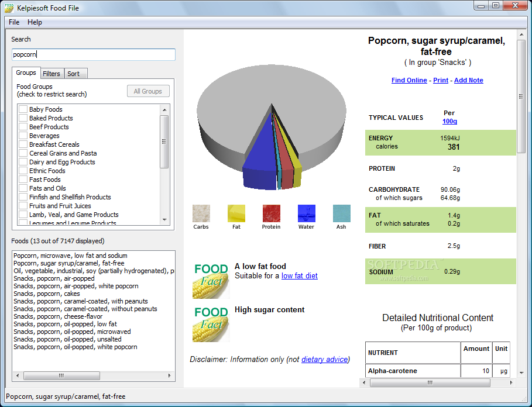The width and height of the screenshot is (532, 407).
Task: Click details pane scroll left arrow
Action: point(365,382)
